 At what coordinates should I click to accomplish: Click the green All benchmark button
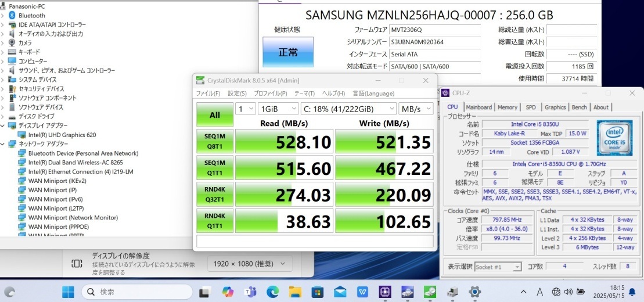coord(215,114)
